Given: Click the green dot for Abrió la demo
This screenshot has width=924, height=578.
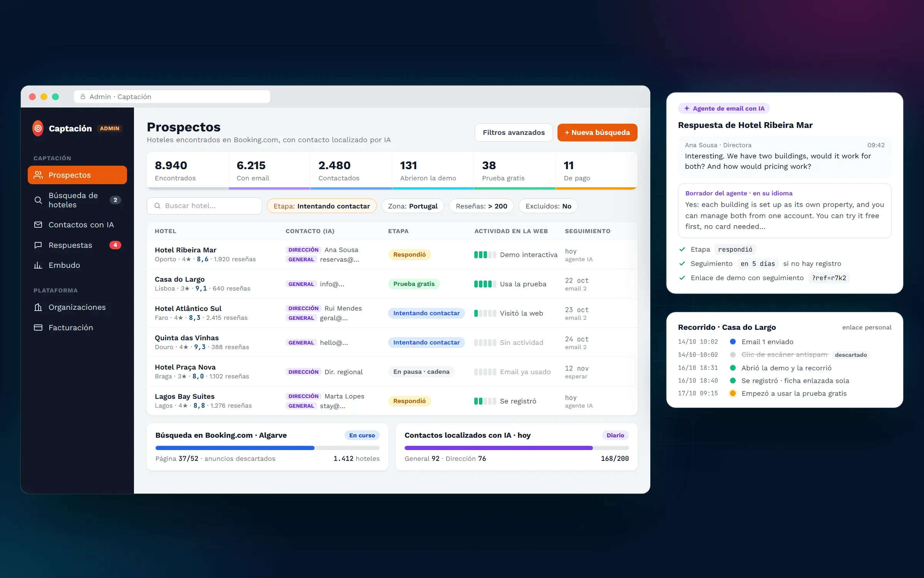Looking at the screenshot, I should pos(733,368).
